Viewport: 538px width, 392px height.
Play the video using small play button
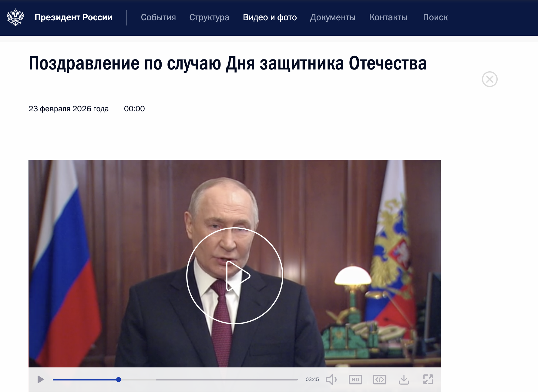click(40, 379)
